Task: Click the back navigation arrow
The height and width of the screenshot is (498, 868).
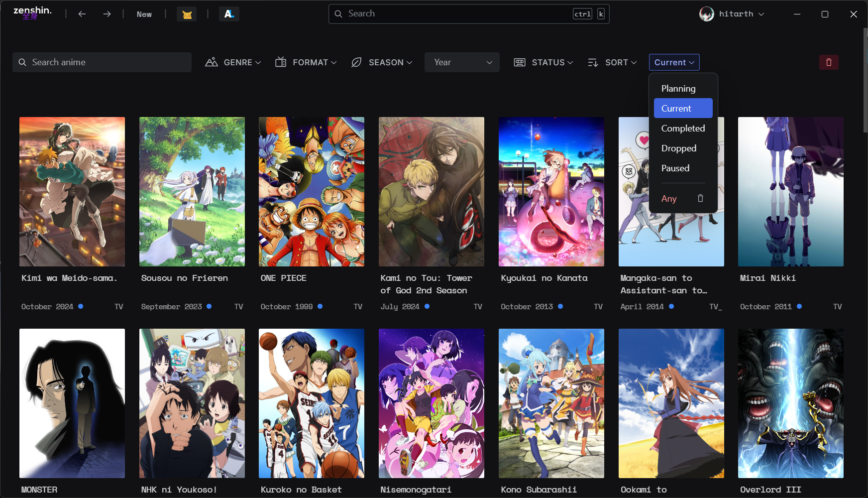Action: coord(82,14)
